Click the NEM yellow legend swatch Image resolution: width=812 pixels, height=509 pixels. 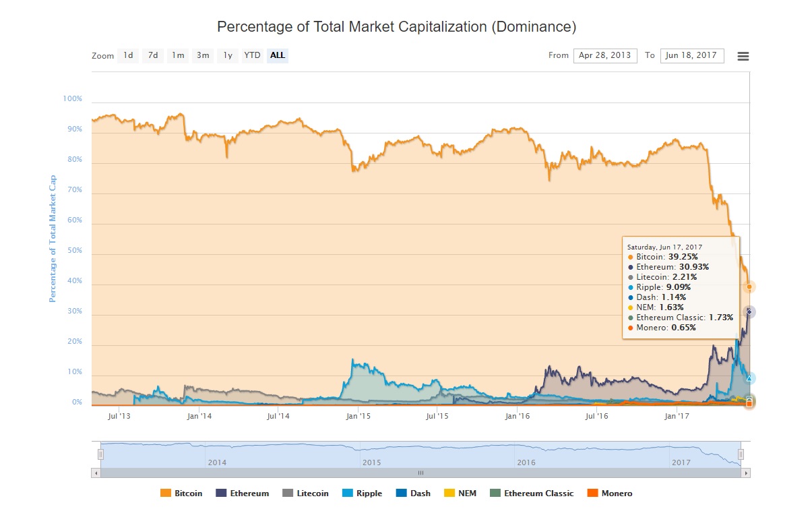pos(447,493)
